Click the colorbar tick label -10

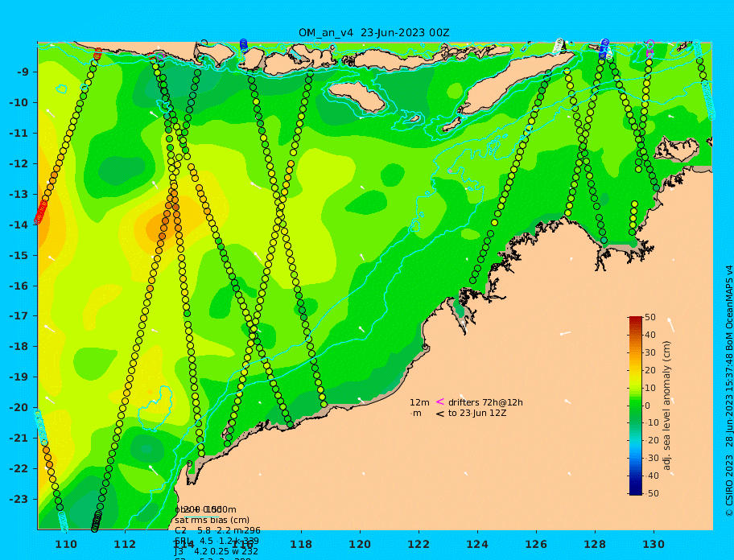(x=652, y=423)
